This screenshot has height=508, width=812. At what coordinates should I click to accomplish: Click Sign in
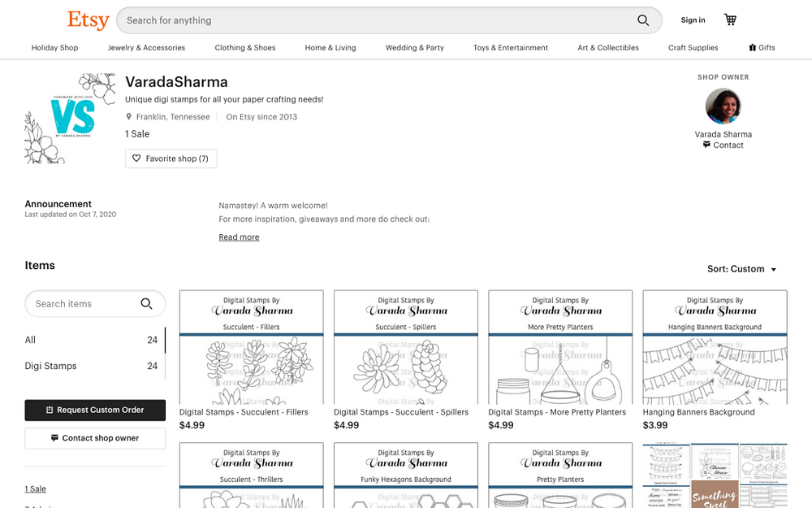point(693,20)
